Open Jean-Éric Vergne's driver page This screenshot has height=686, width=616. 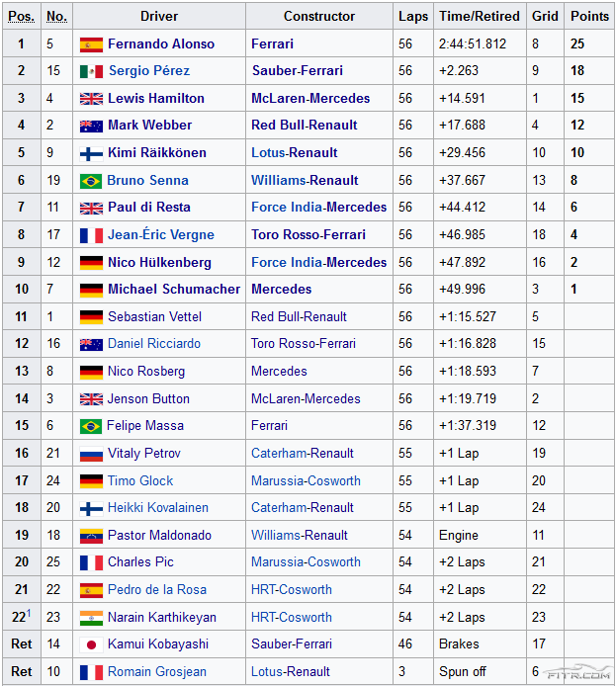(x=157, y=235)
